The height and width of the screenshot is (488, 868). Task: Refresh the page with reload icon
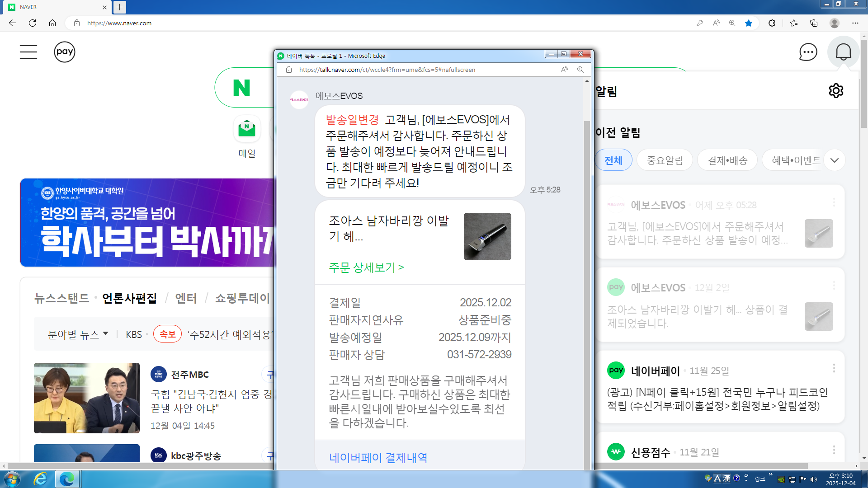pyautogui.click(x=33, y=23)
